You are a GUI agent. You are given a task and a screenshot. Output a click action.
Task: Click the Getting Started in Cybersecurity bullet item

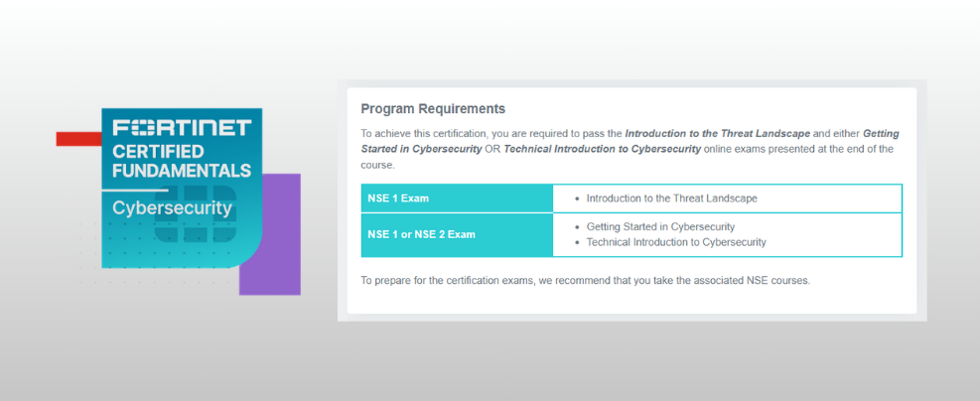click(660, 226)
